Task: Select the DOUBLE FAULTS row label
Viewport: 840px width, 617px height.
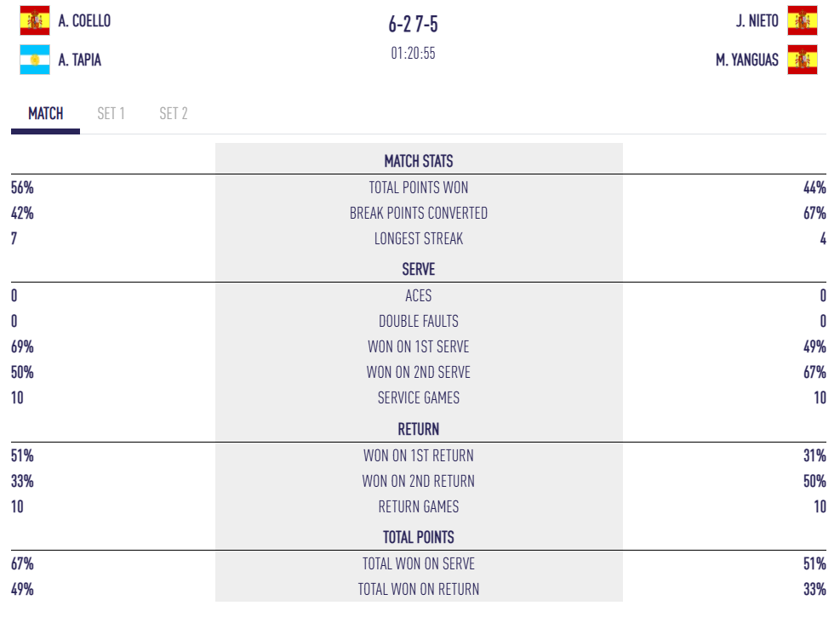Action: pos(419,321)
